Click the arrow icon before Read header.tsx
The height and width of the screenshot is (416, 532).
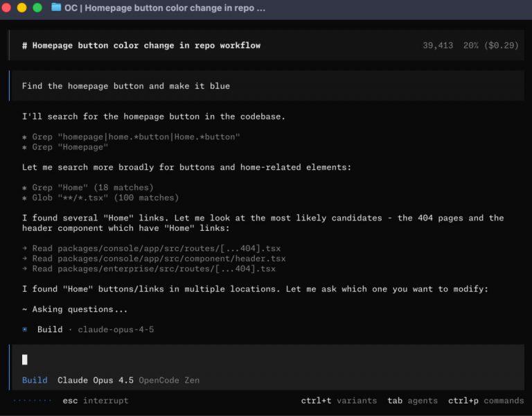click(x=25, y=259)
